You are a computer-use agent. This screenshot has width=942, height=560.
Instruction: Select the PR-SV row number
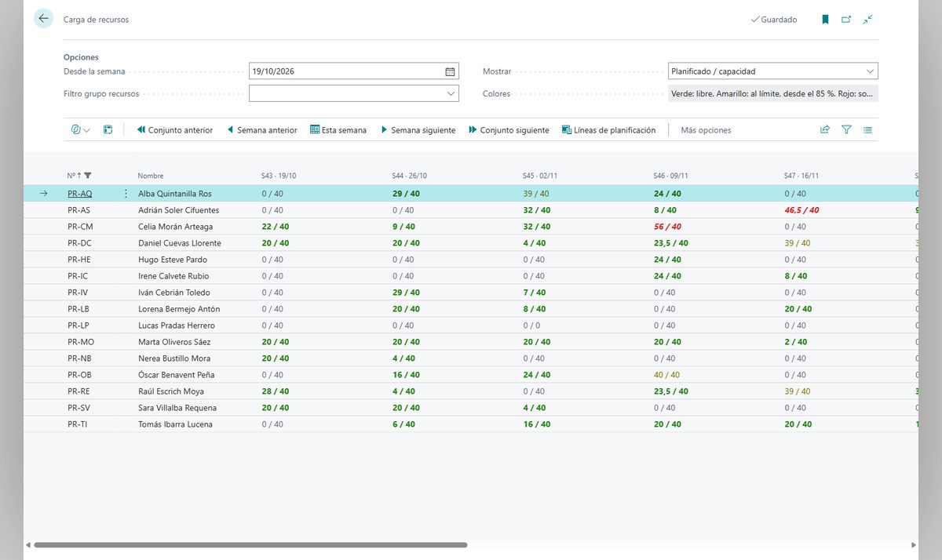[x=79, y=408]
